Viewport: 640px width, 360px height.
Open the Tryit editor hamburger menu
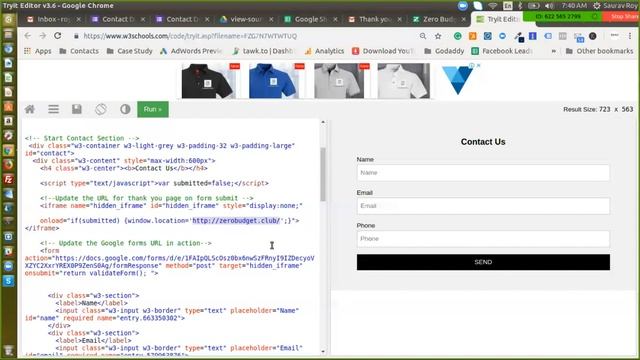[53, 109]
